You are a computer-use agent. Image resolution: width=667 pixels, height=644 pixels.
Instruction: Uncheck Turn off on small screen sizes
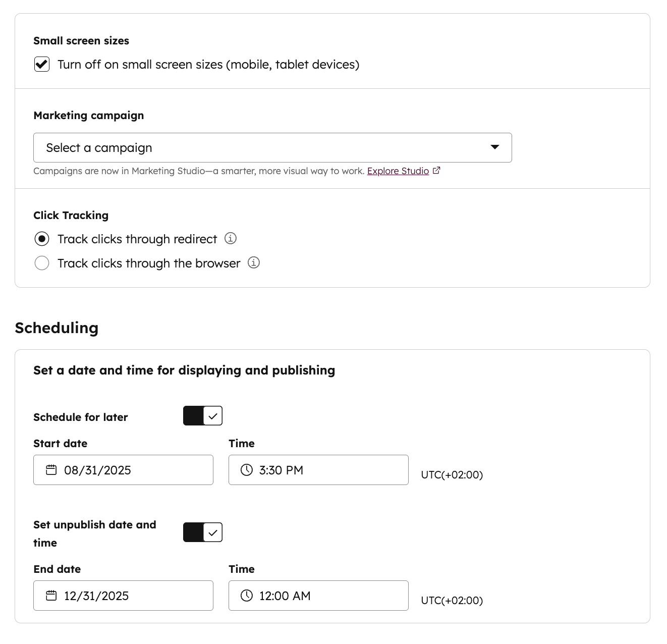coord(41,64)
